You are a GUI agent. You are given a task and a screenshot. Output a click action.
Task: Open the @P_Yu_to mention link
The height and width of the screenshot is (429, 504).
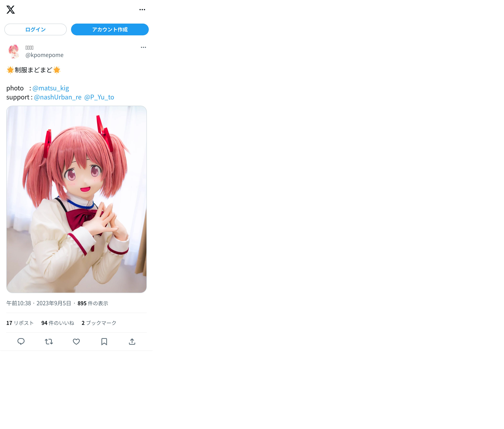[x=99, y=97]
